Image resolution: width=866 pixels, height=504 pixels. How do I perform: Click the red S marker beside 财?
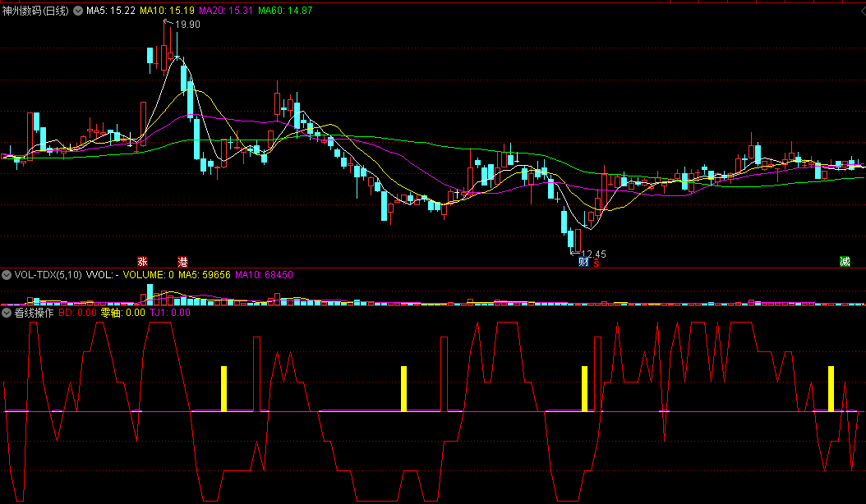click(x=597, y=263)
